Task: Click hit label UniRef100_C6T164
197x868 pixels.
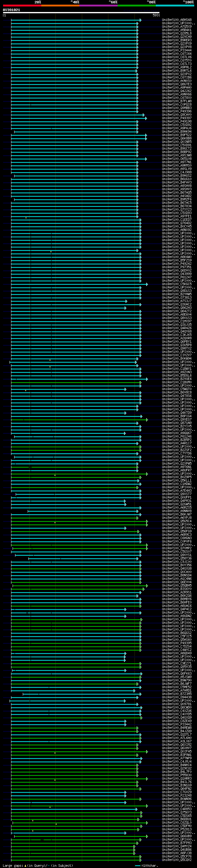Action: click(x=177, y=54)
